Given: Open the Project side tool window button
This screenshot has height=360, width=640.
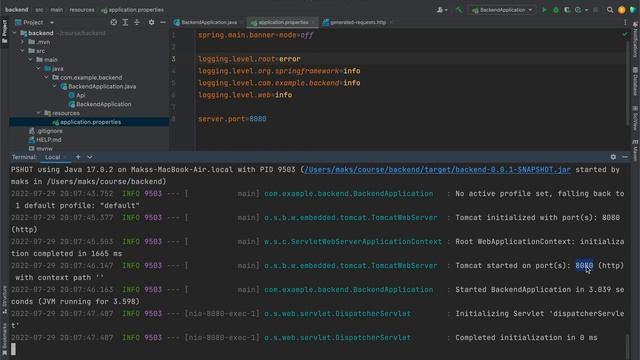Looking at the screenshot, I should tap(4, 32).
